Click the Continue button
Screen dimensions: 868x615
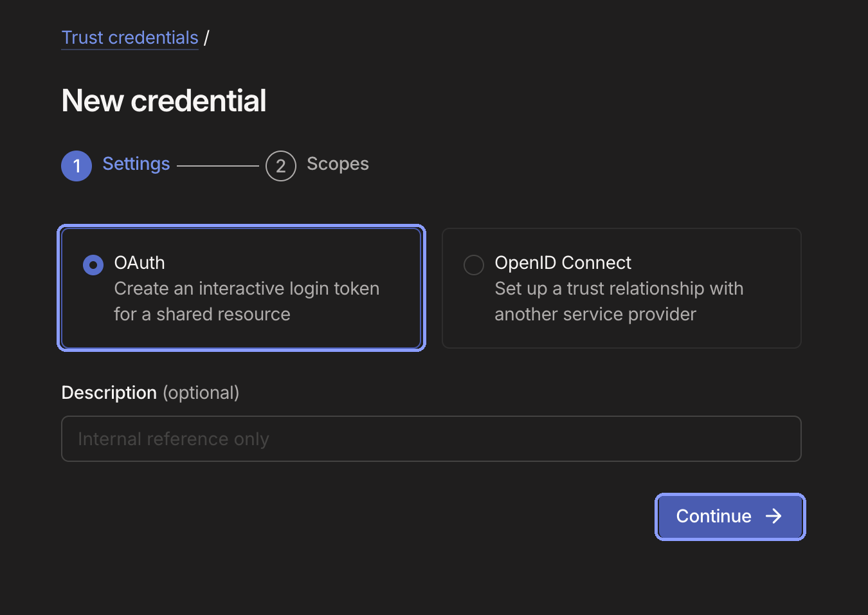730,517
